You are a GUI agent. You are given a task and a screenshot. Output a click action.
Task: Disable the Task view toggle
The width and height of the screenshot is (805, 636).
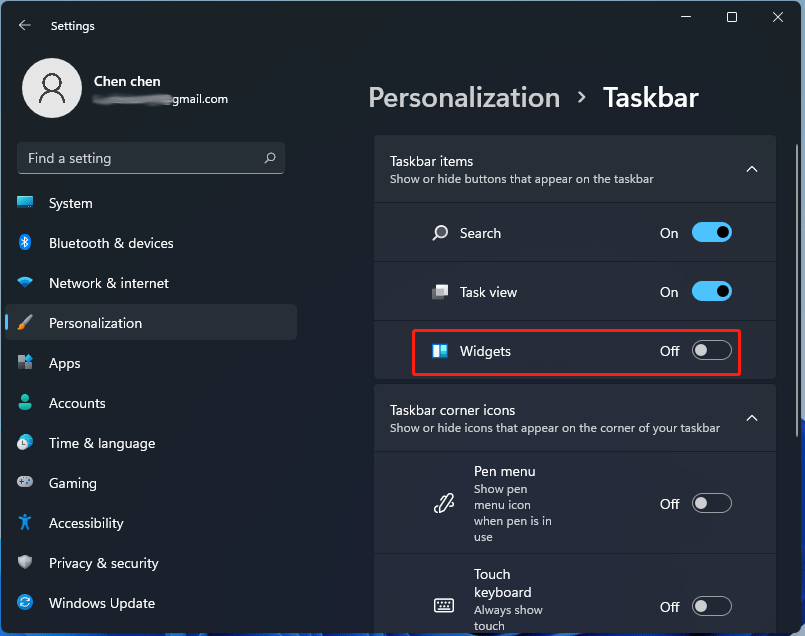tap(711, 292)
